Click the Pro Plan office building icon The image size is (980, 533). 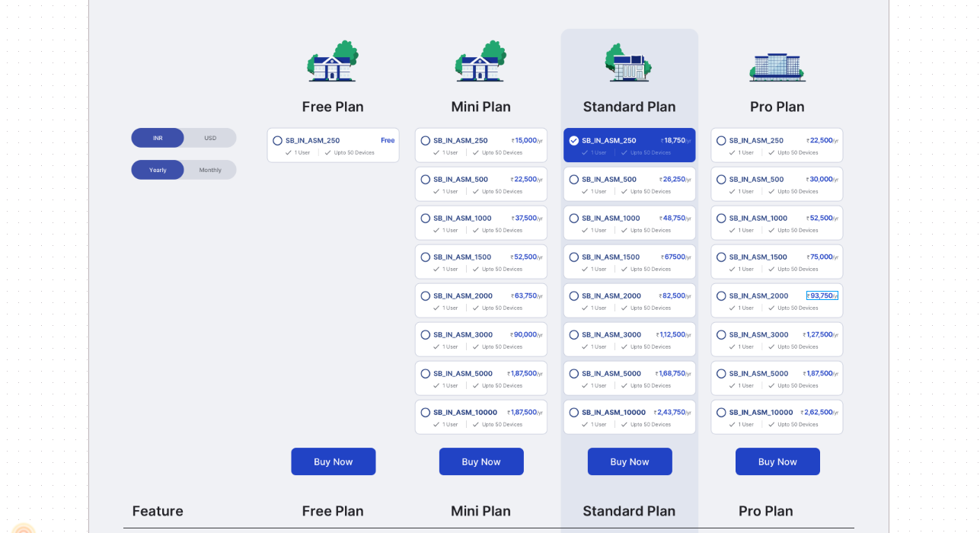pyautogui.click(x=777, y=67)
